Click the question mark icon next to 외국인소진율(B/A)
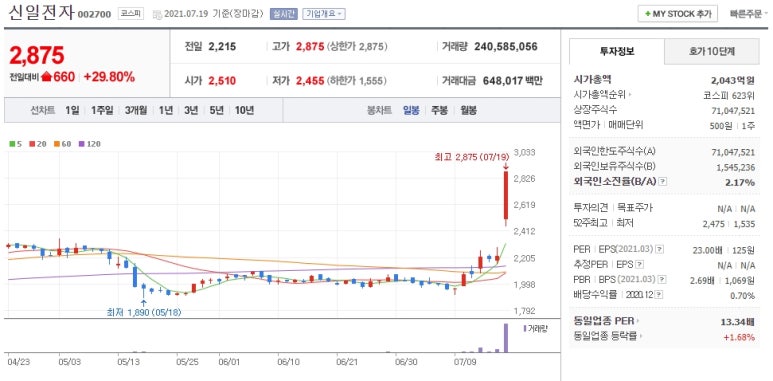Screen dimensions: 773x381 tap(663, 182)
